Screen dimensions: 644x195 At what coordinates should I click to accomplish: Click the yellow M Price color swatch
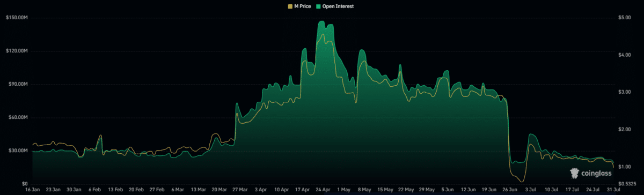click(291, 6)
